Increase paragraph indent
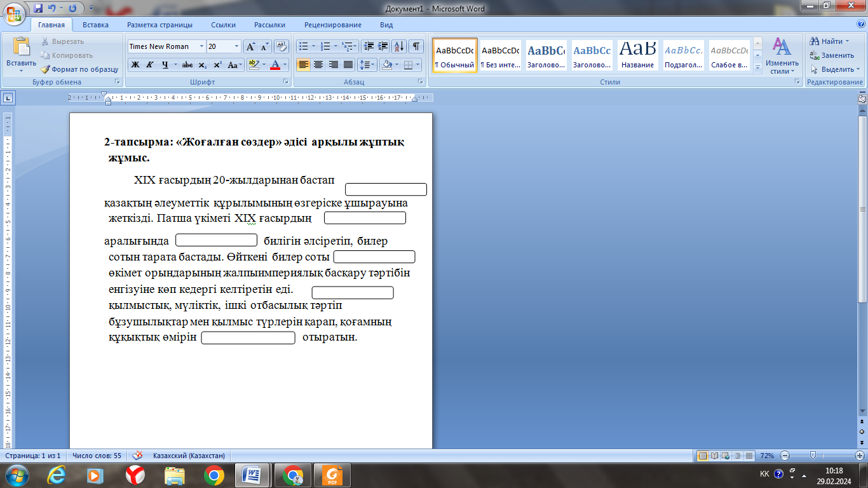868x488 pixels. [x=383, y=46]
